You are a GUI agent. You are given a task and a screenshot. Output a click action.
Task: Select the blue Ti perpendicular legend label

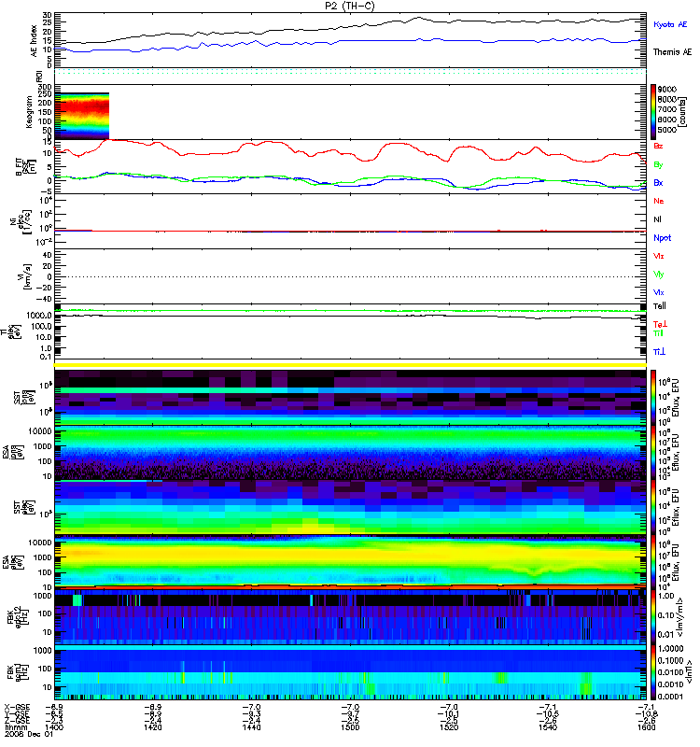(659, 351)
